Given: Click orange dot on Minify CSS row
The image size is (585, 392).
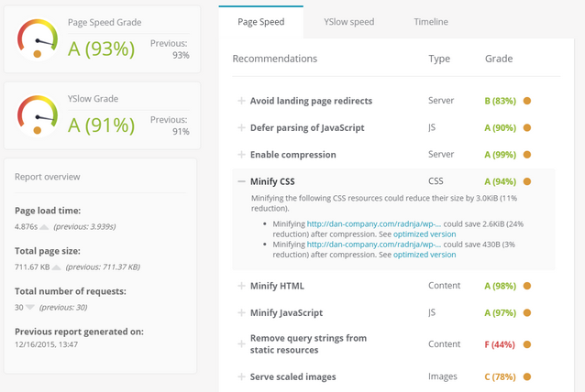Looking at the screenshot, I should tap(527, 181).
